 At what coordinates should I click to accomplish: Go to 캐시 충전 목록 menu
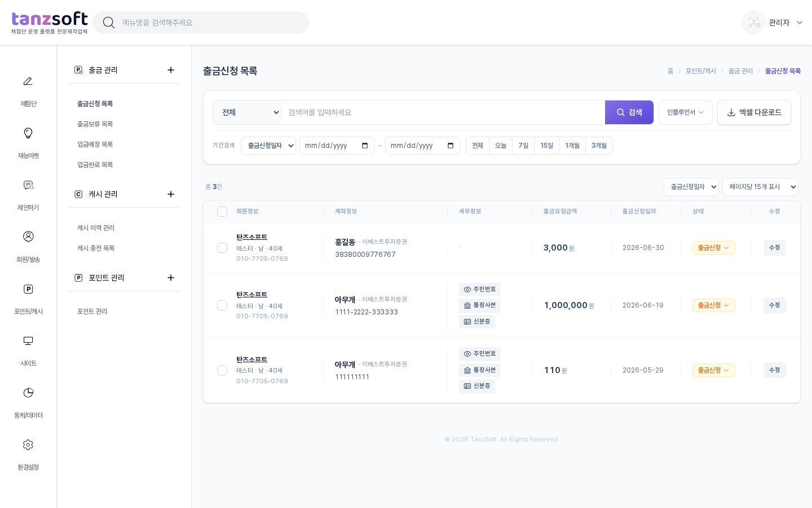(96, 248)
